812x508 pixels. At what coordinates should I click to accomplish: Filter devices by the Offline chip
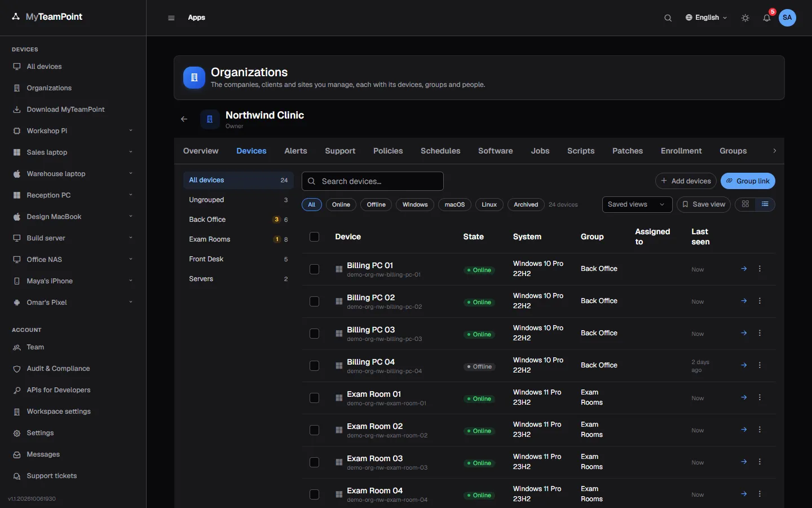(376, 204)
